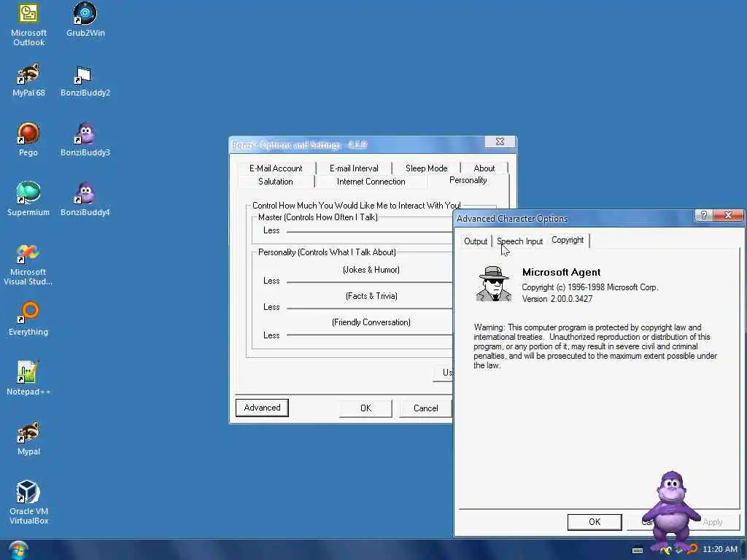This screenshot has width=747, height=560.
Task: Open the Microsoft Outlook desktop icon
Action: [x=28, y=24]
